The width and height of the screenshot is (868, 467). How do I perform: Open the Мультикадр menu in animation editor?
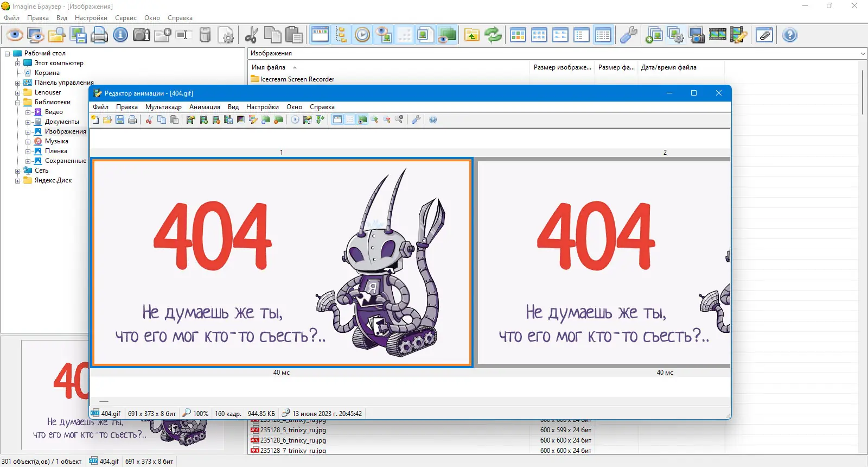pos(163,107)
